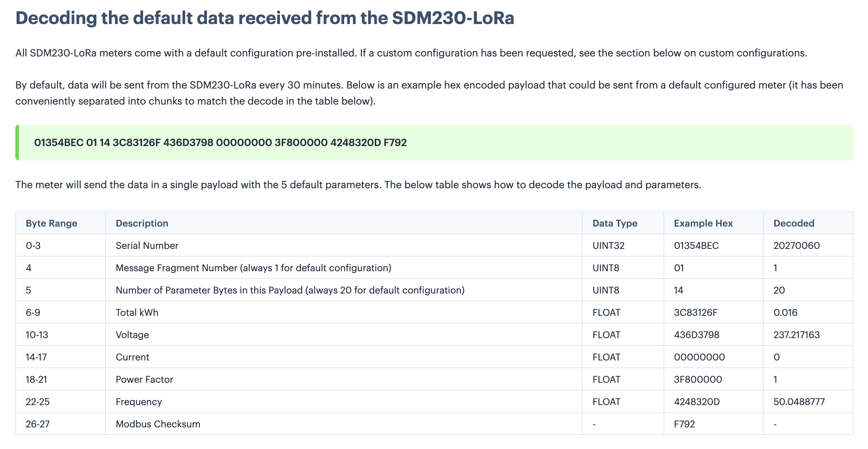
Task: Click the F792 checksum hex cell
Action: tap(684, 424)
